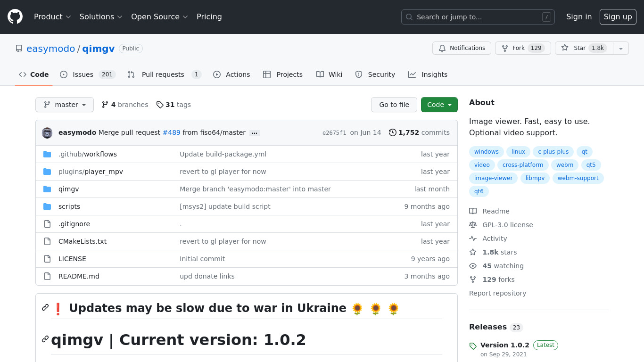Screen dimensions: 644x362
Task: Click the README.md file icon
Action: [47, 276]
